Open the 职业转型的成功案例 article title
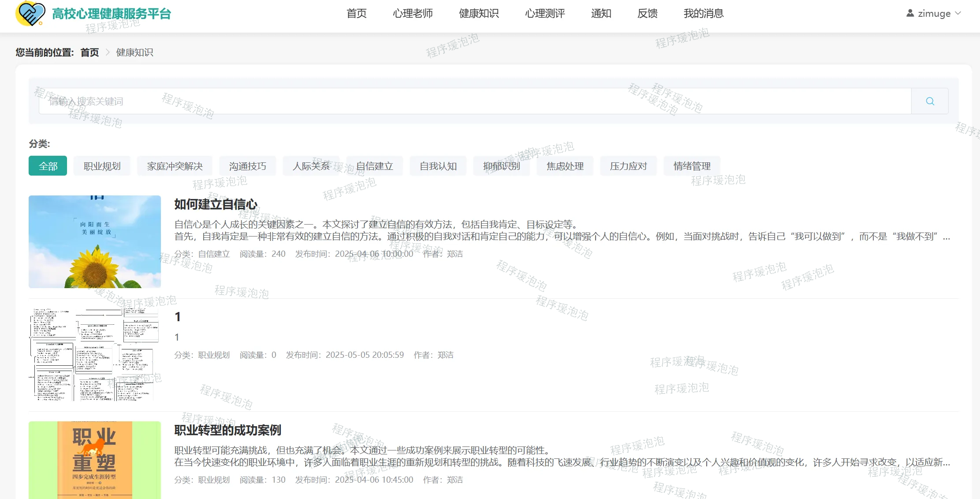Screen dimensions: 980x499 227,430
